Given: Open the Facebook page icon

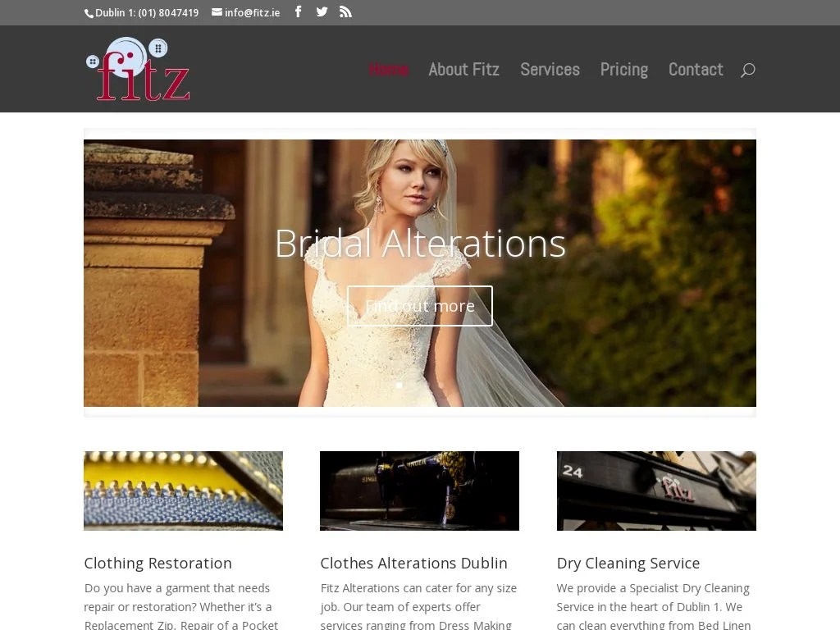Looking at the screenshot, I should [x=298, y=11].
